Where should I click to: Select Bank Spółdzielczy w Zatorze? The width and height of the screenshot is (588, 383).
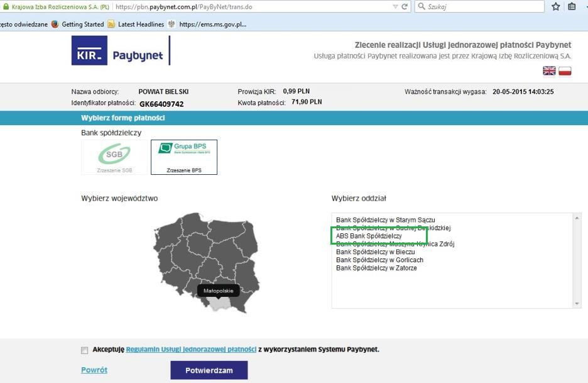coord(376,268)
